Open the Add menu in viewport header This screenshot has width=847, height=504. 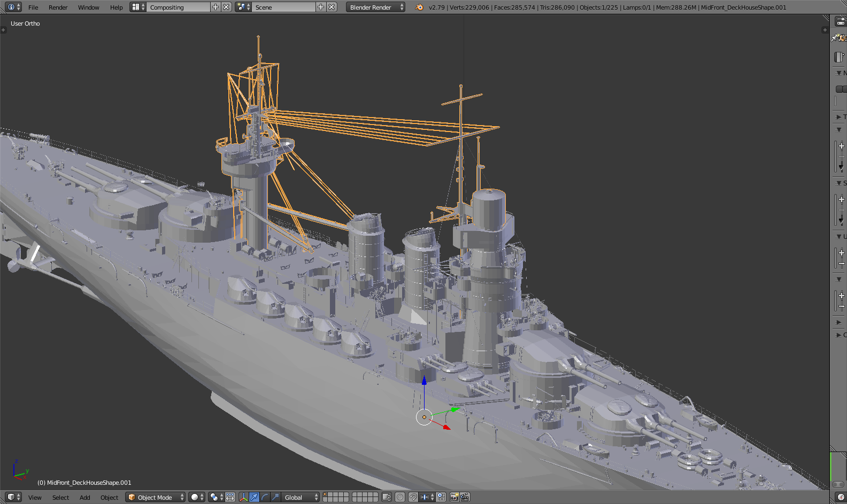(84, 498)
